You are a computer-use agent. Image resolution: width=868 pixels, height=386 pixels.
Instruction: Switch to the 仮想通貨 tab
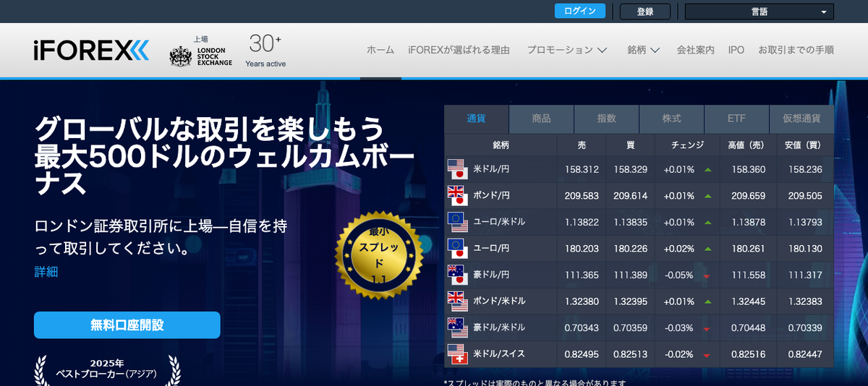tap(801, 119)
